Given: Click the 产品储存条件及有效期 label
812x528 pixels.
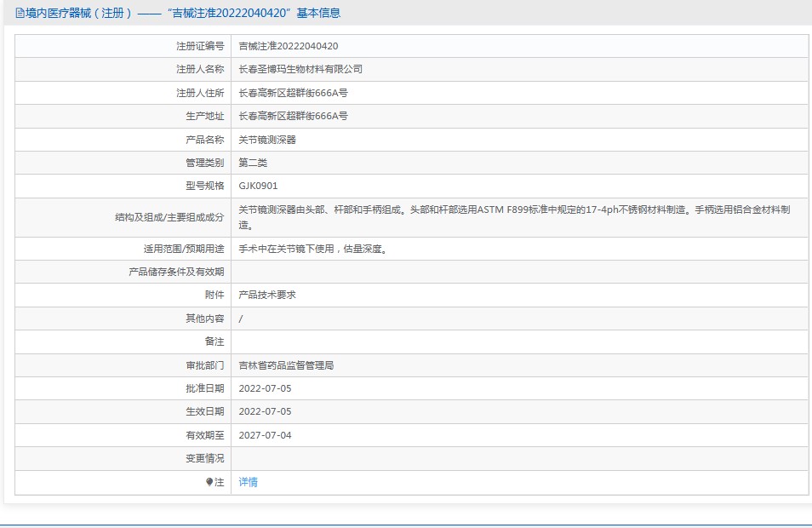Looking at the screenshot, I should click(x=176, y=272).
